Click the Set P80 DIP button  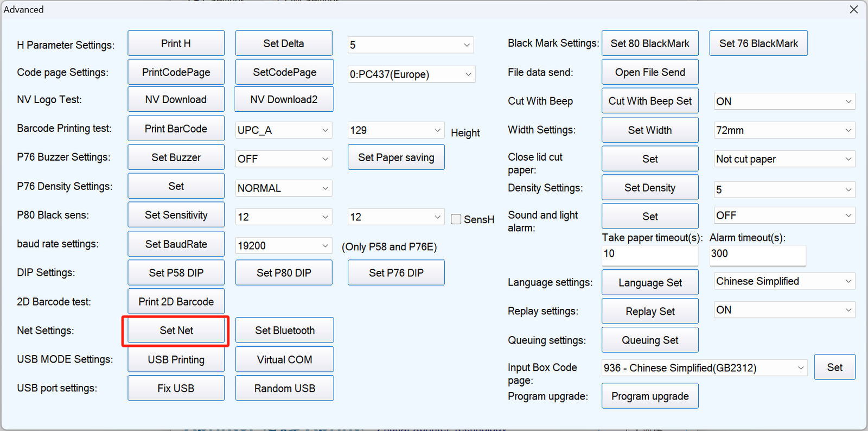(284, 273)
